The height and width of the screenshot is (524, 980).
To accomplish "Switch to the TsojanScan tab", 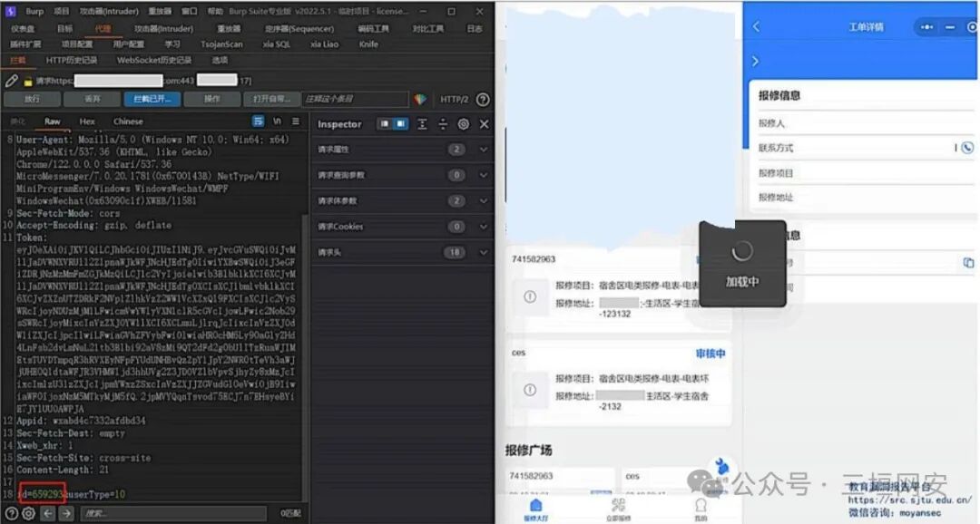I will click(x=221, y=44).
